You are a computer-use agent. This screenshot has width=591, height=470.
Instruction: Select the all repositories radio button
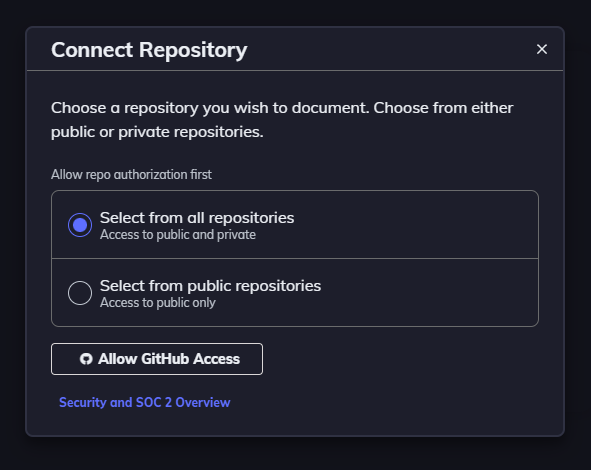[x=80, y=225]
